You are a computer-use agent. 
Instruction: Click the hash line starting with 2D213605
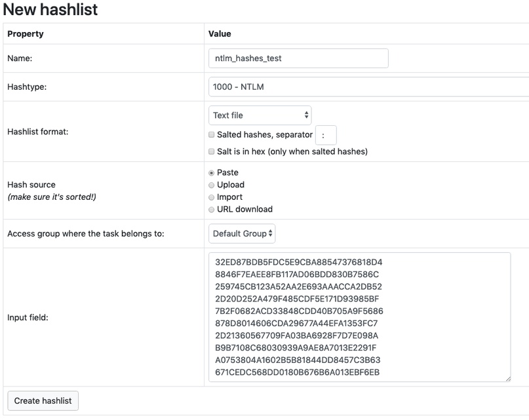tap(298, 335)
